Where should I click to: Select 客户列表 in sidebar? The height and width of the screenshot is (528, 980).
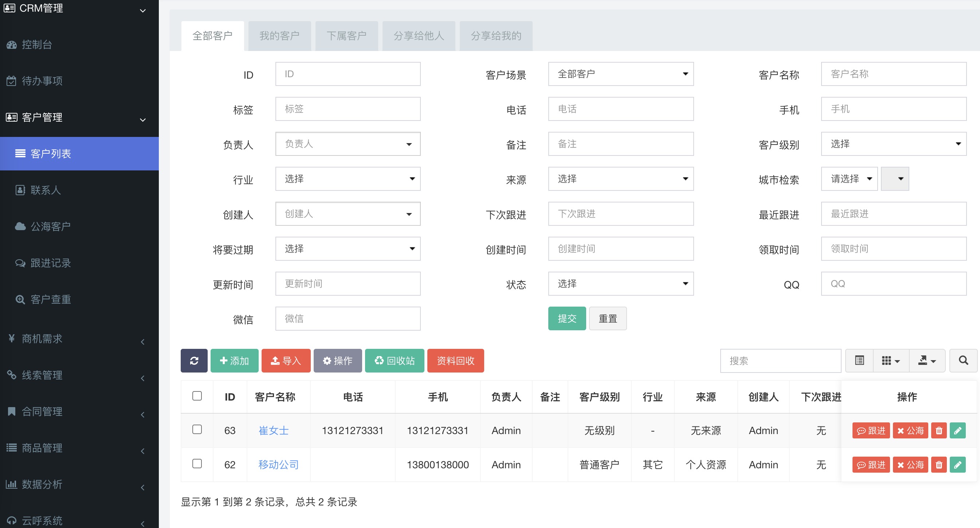pyautogui.click(x=79, y=154)
